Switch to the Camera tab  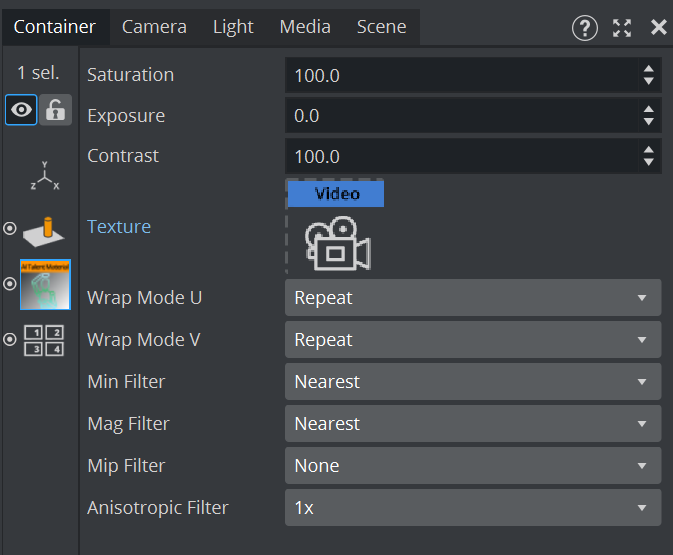[x=154, y=27]
